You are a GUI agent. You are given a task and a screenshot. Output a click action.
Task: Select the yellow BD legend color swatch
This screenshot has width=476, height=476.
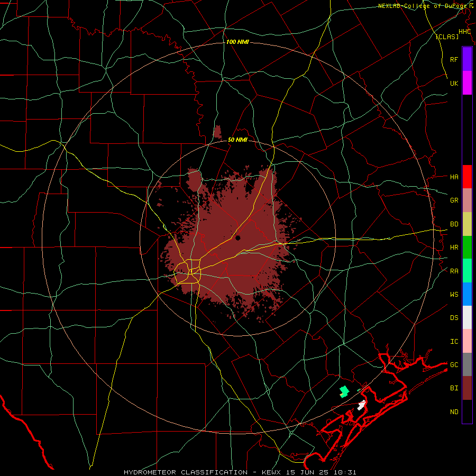467,224
